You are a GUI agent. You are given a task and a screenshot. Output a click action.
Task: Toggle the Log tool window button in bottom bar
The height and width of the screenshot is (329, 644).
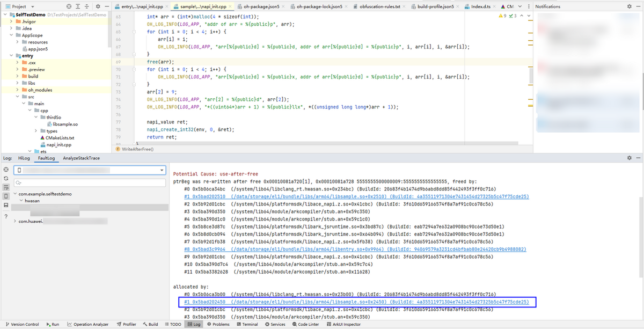point(194,324)
